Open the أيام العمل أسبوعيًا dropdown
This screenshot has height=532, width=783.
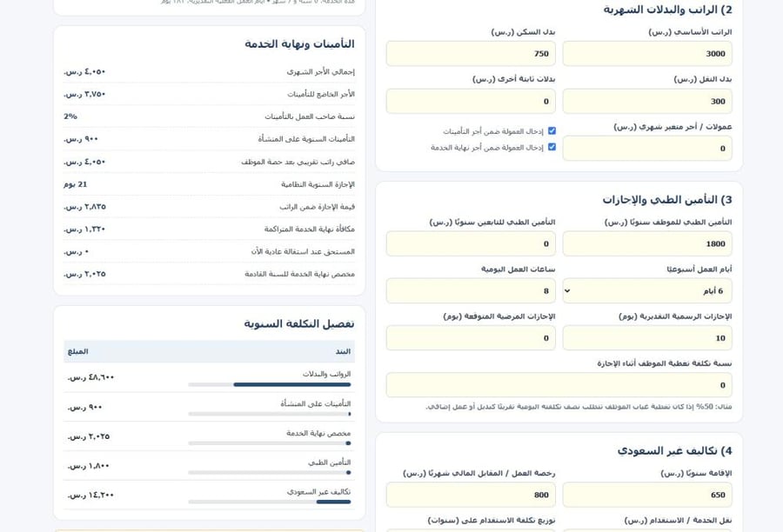647,291
